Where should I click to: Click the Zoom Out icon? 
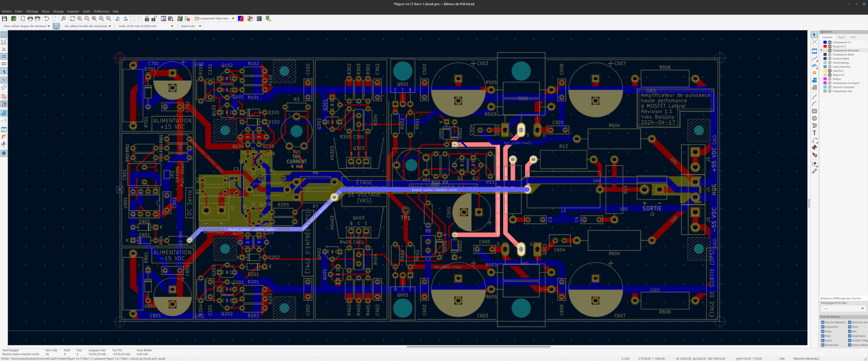point(87,19)
